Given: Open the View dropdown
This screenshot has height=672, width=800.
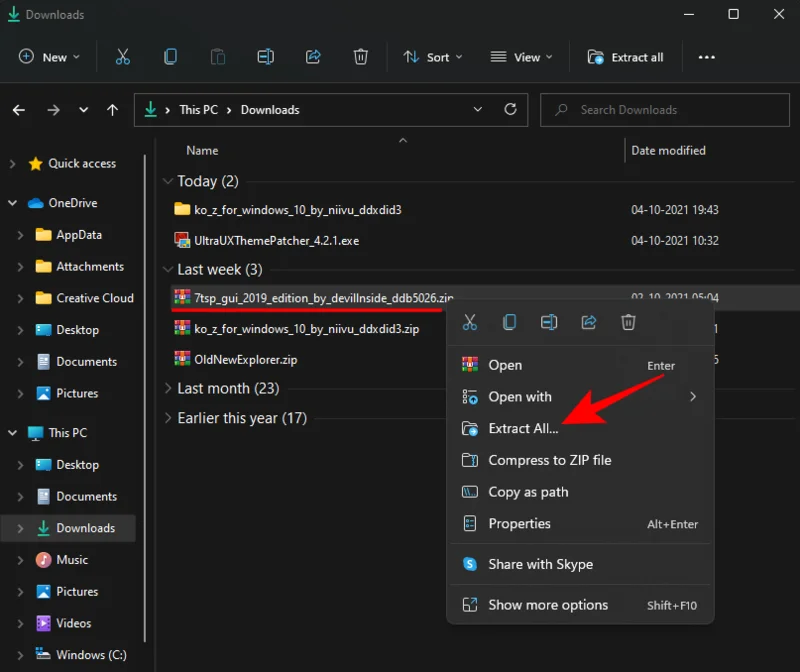Looking at the screenshot, I should 521,57.
